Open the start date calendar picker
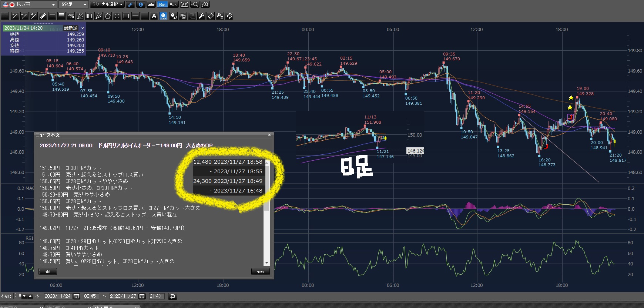 [77, 296]
